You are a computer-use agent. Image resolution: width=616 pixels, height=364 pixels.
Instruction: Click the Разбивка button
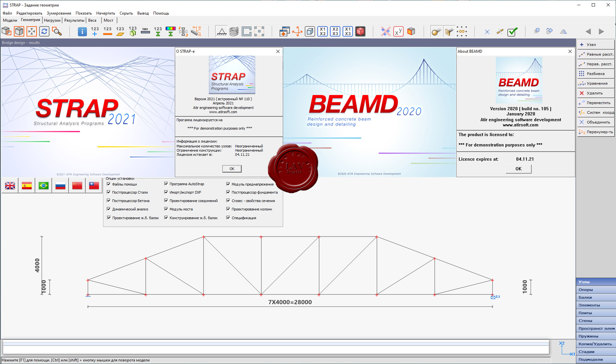(596, 74)
